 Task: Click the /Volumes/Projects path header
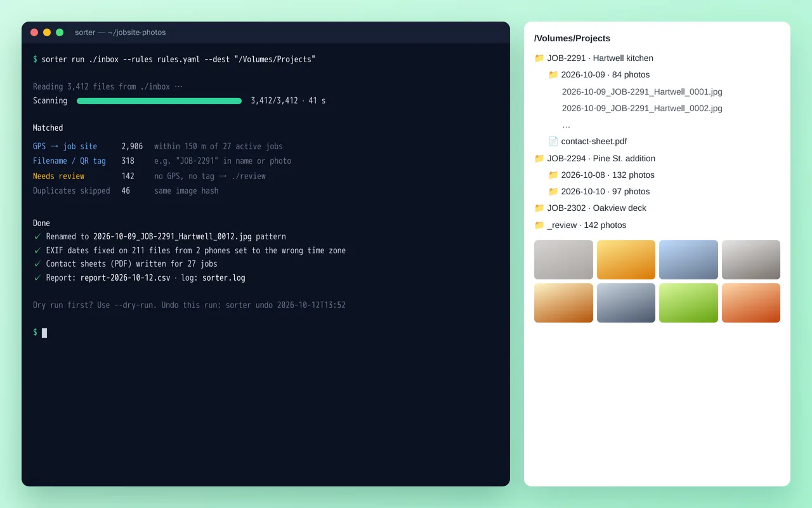[572, 38]
